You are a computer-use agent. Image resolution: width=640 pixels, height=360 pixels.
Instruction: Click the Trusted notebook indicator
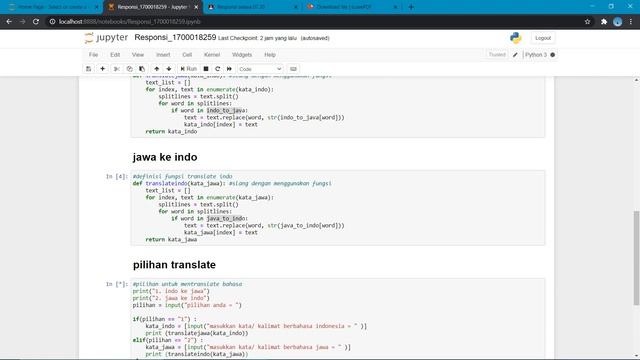coord(497,55)
